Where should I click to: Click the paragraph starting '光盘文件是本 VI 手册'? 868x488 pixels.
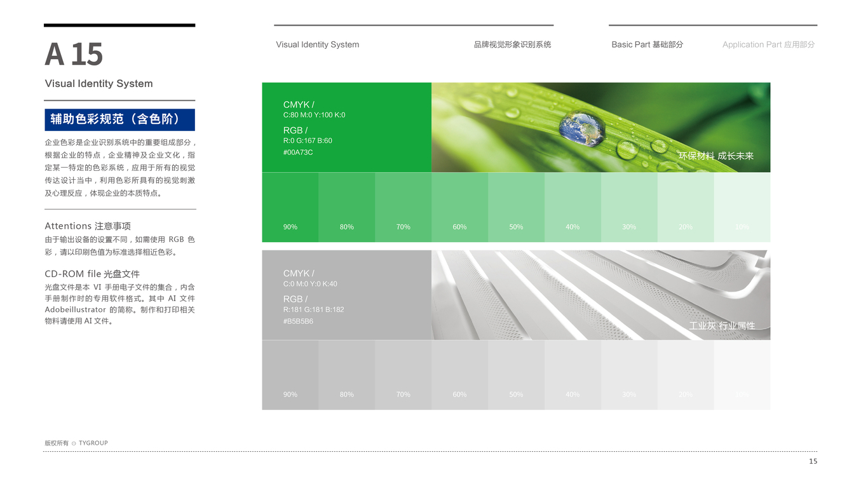point(120,304)
